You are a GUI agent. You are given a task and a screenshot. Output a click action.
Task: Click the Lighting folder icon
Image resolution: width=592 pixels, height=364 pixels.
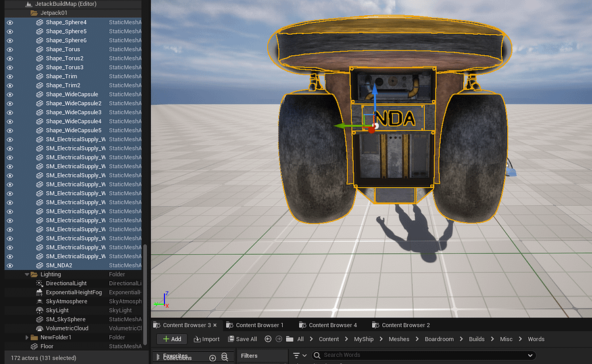[x=34, y=274]
